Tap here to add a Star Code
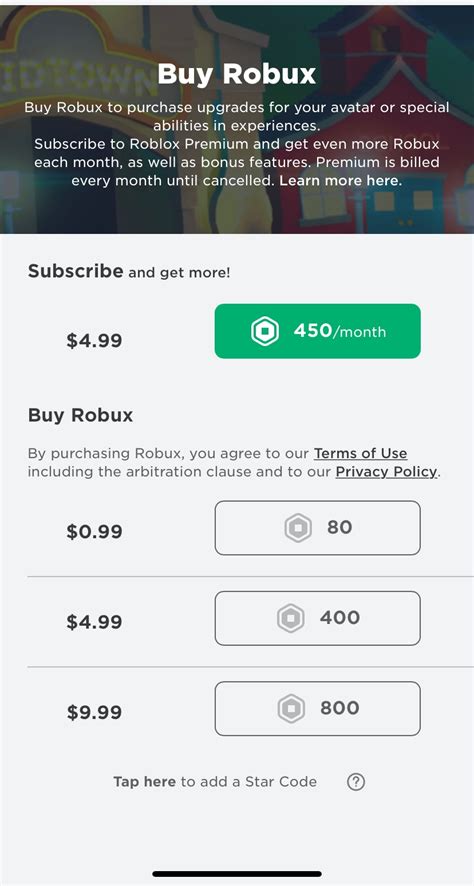The height and width of the screenshot is (886, 474). pos(215,782)
